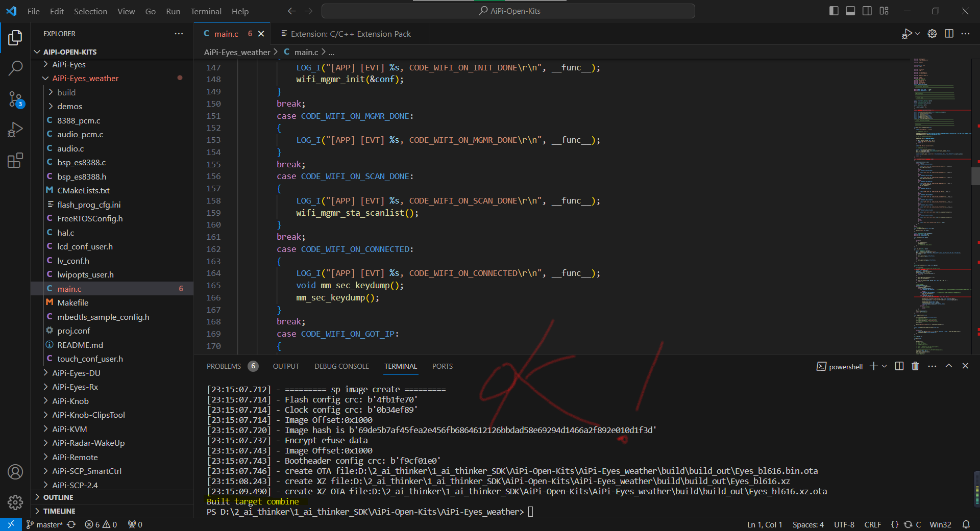The image size is (980, 531).
Task: Open Run and Debug view
Action: tap(15, 130)
